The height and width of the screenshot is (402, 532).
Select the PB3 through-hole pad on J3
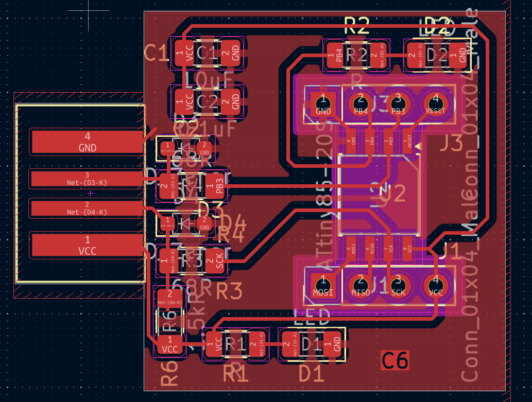point(397,104)
